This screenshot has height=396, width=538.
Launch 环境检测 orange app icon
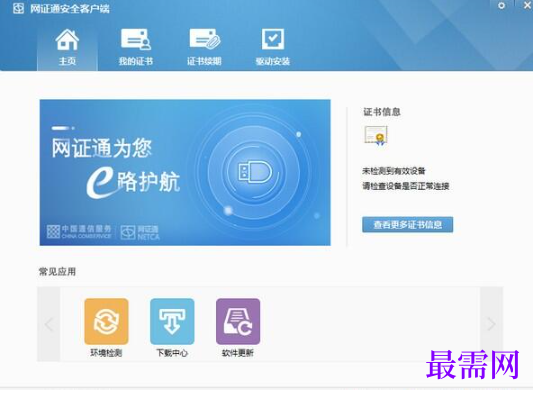(x=106, y=321)
